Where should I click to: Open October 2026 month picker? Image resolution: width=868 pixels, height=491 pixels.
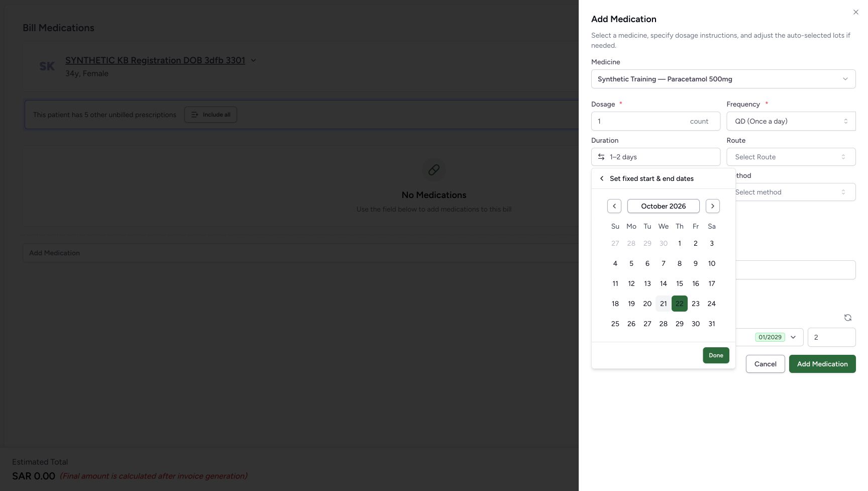click(663, 206)
